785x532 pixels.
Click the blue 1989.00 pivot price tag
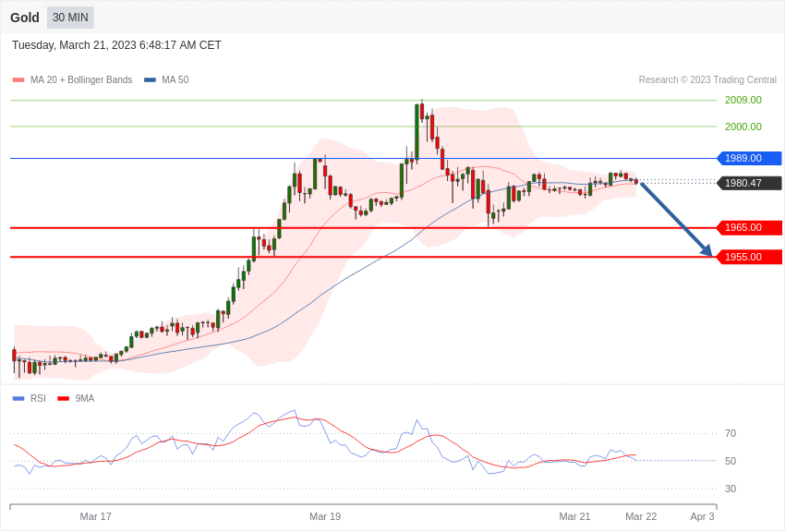click(x=750, y=158)
